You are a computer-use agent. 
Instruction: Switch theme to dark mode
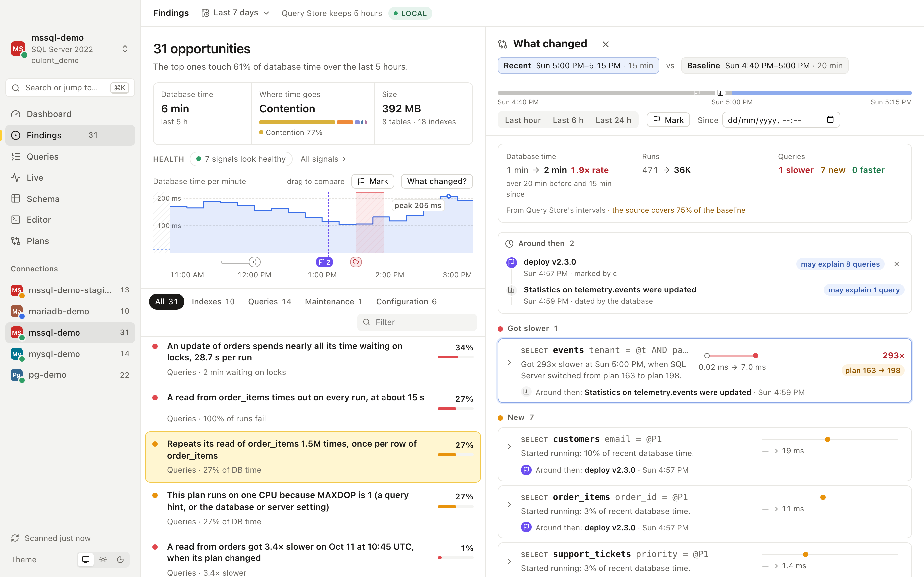coord(120,559)
